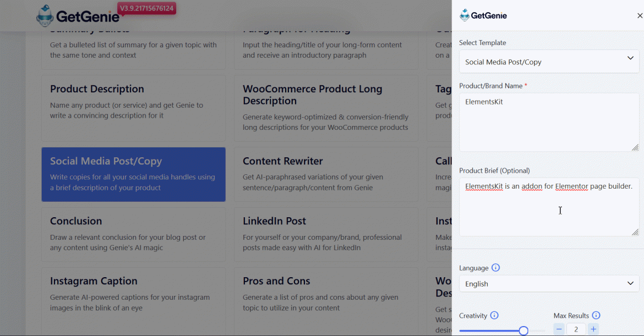Open the Pros and Cons template

pos(326,294)
